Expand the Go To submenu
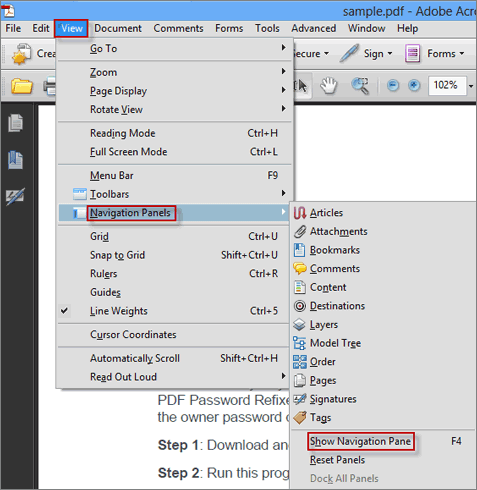The height and width of the screenshot is (490, 477). click(175, 49)
